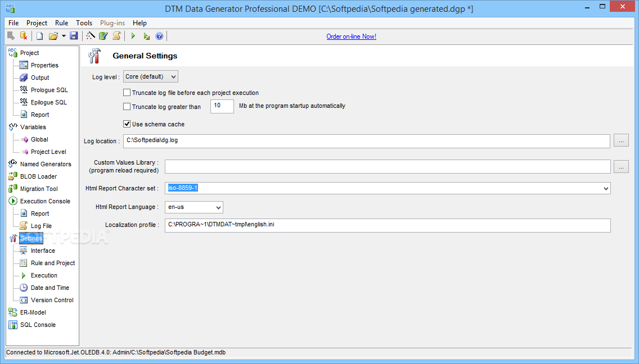Image resolution: width=639 pixels, height=364 pixels.
Task: Launch the magic wand wizard tool
Action: click(x=91, y=36)
